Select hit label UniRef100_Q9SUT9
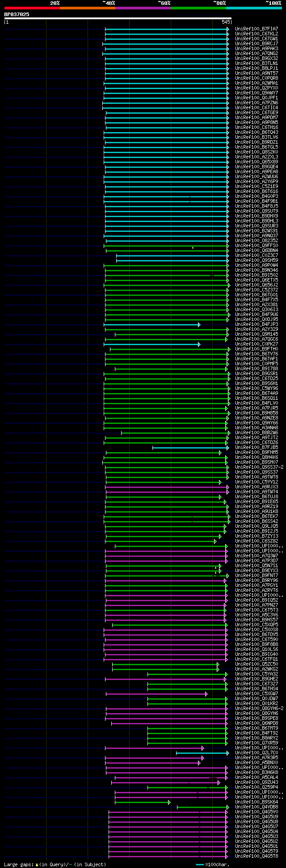 pyautogui.click(x=257, y=211)
